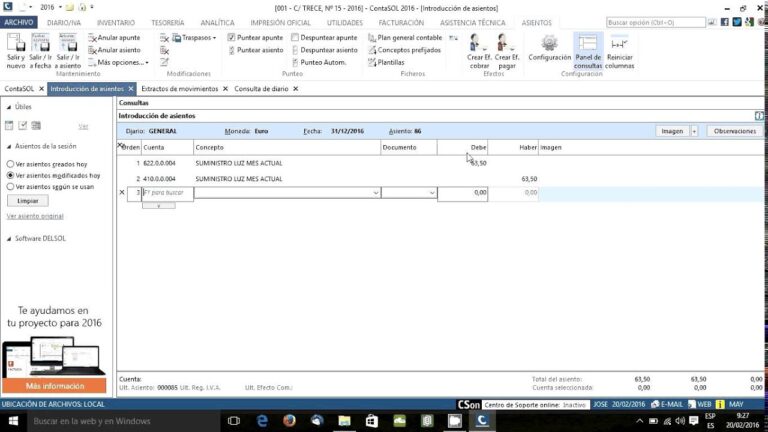768x432 pixels.
Task: Click the Limpiar button
Action: click(x=27, y=201)
